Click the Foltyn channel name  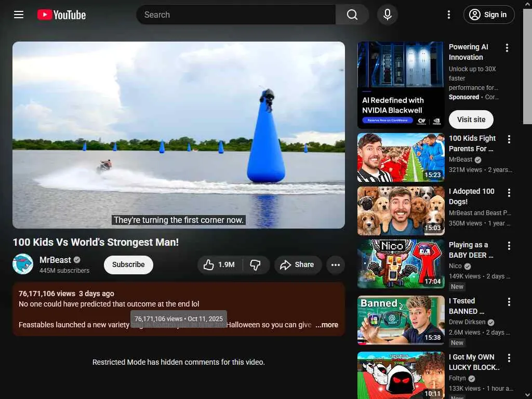tap(457, 378)
